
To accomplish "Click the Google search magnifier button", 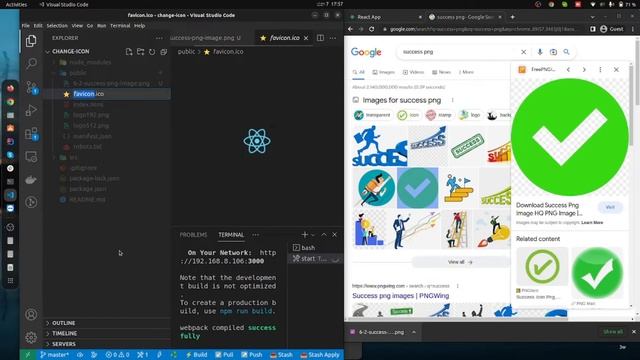I will pyautogui.click(x=567, y=52).
